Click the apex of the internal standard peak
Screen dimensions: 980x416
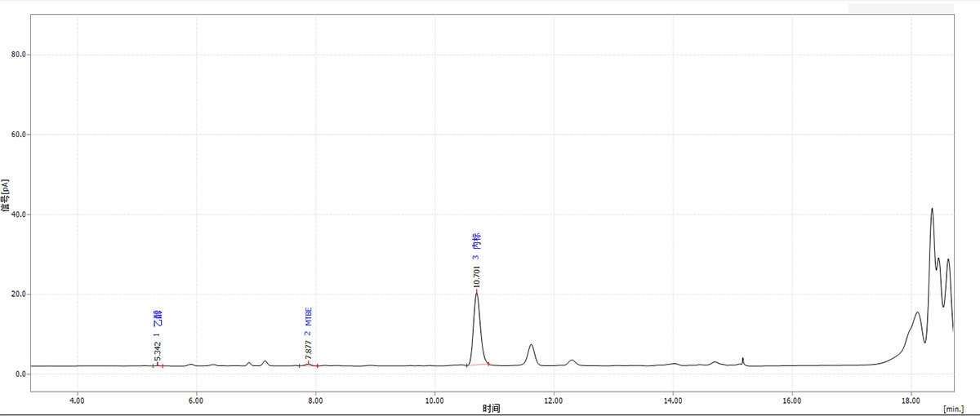(x=477, y=292)
